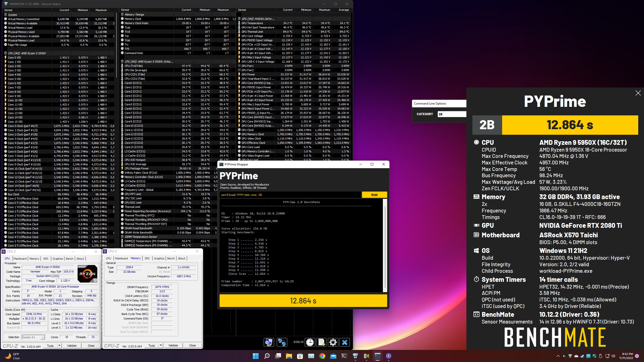Click PYPrime Wrapper output vertical scrollbar
The height and width of the screenshot is (362, 644).
385,245
